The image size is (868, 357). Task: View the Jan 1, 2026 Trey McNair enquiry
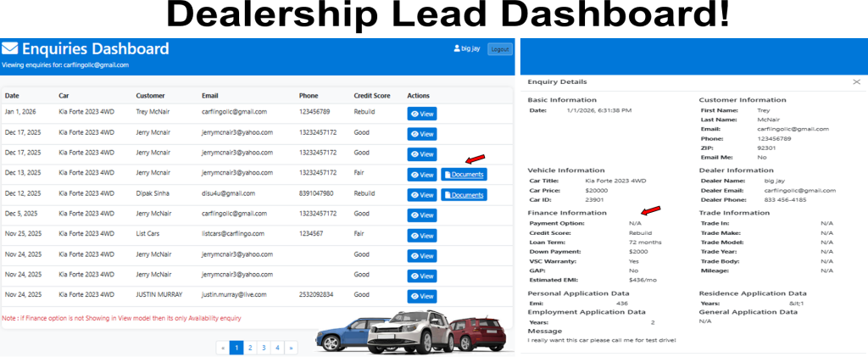(421, 113)
